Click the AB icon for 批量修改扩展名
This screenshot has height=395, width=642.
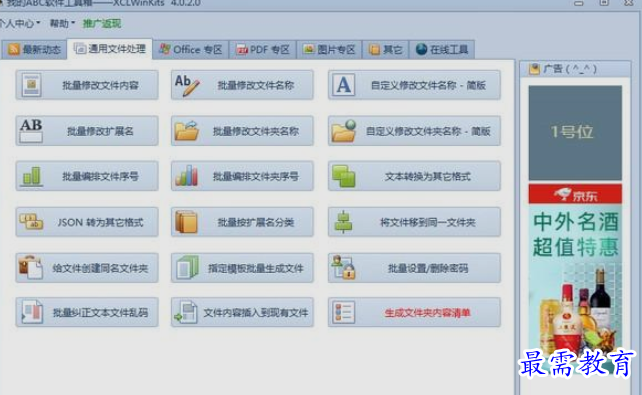(x=31, y=131)
